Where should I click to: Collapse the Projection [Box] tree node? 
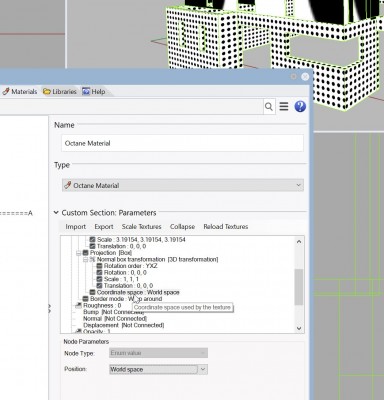79,253
